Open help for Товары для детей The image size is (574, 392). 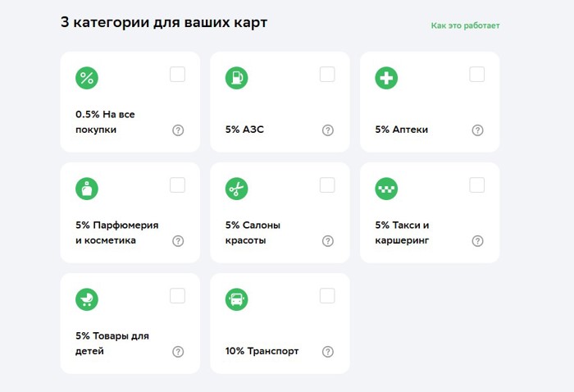178,352
